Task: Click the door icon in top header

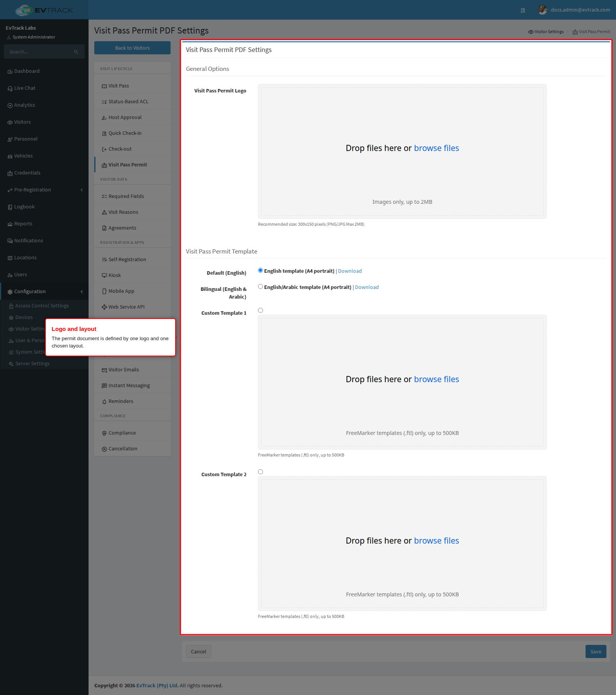Action: pyautogui.click(x=523, y=10)
